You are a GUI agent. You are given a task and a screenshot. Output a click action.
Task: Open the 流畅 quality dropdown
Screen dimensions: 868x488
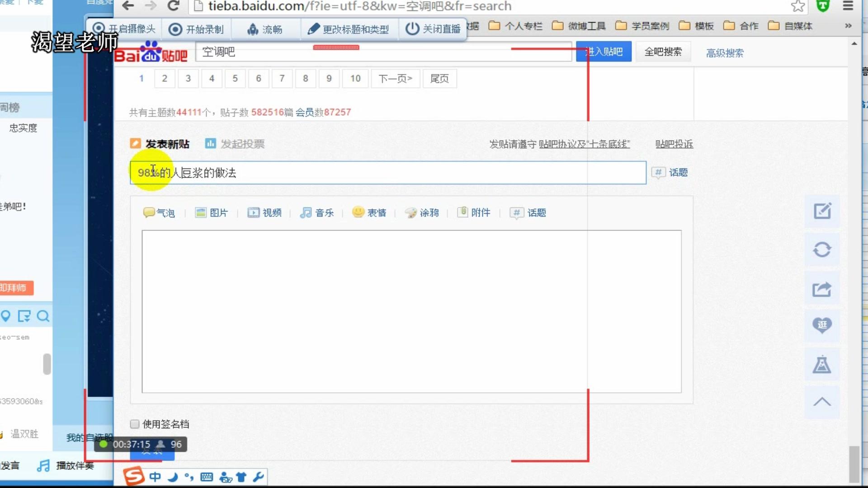(265, 29)
